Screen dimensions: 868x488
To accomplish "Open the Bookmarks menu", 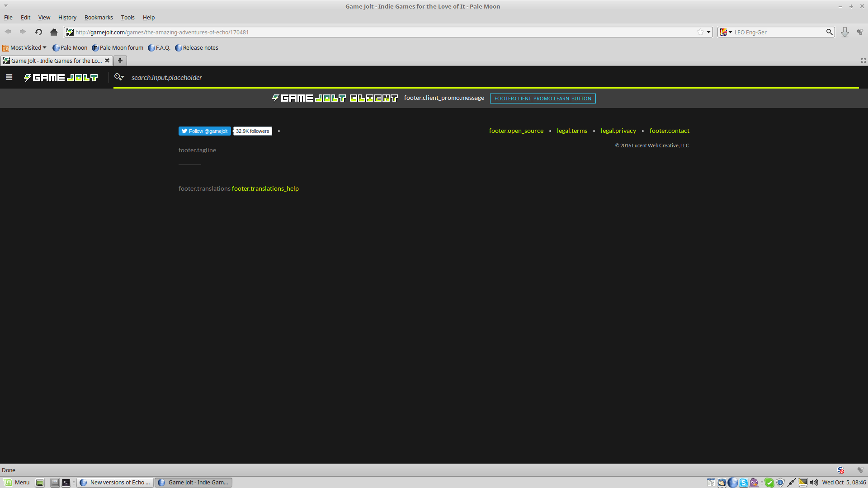I will point(99,18).
